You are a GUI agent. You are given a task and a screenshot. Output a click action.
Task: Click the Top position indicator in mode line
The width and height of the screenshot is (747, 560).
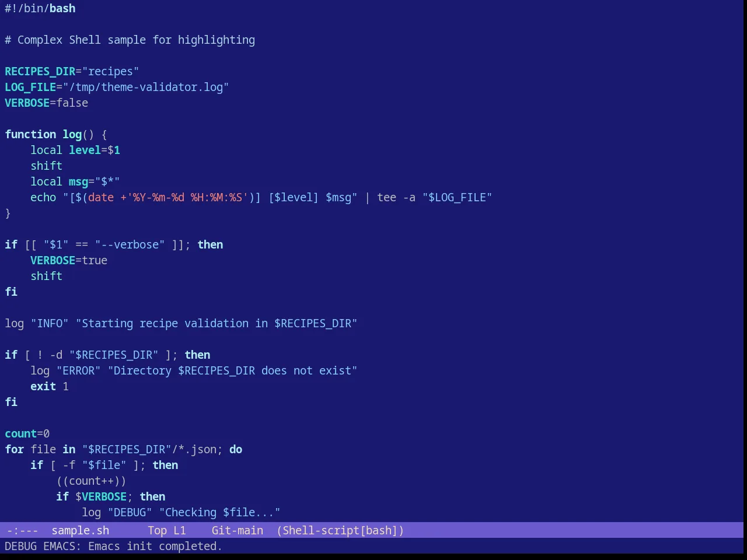(x=157, y=530)
